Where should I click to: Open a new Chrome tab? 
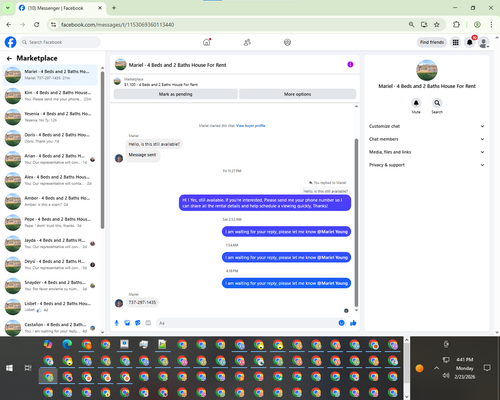(114, 8)
